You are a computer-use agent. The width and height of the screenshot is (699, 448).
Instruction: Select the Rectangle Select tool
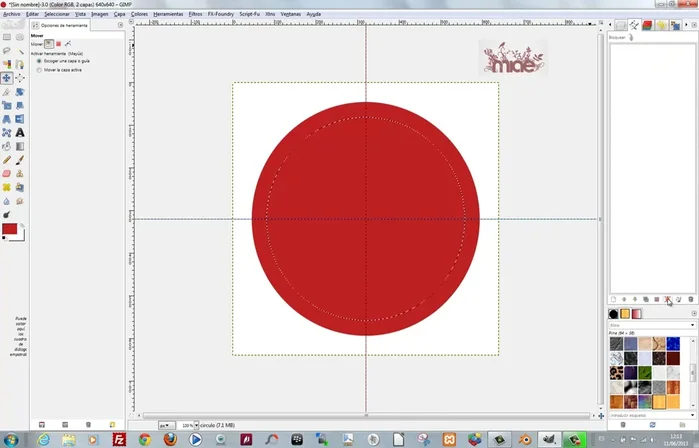click(x=7, y=37)
